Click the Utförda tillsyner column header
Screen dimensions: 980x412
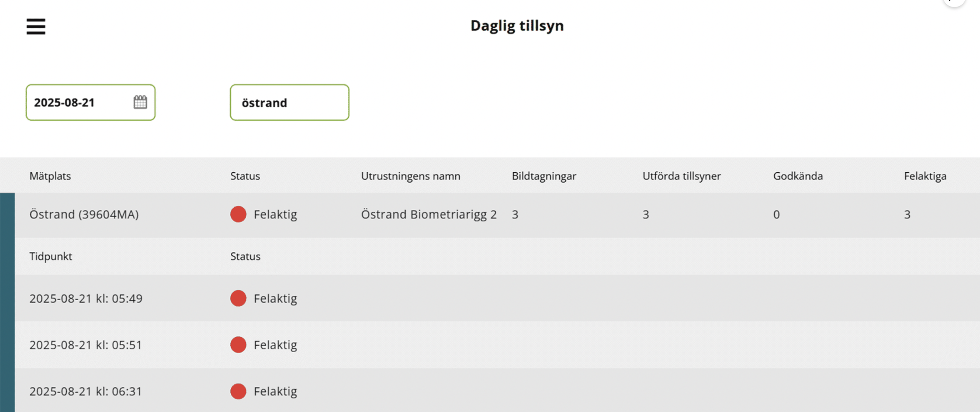point(682,176)
